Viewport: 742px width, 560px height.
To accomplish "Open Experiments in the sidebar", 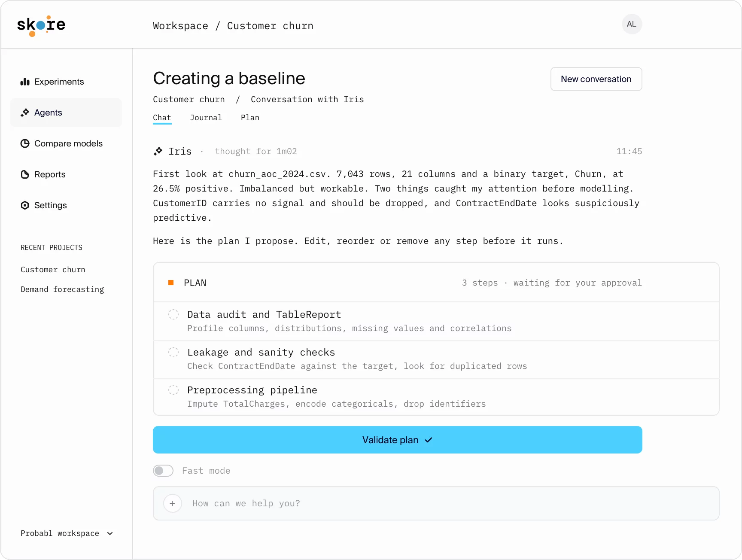I will coord(66,82).
